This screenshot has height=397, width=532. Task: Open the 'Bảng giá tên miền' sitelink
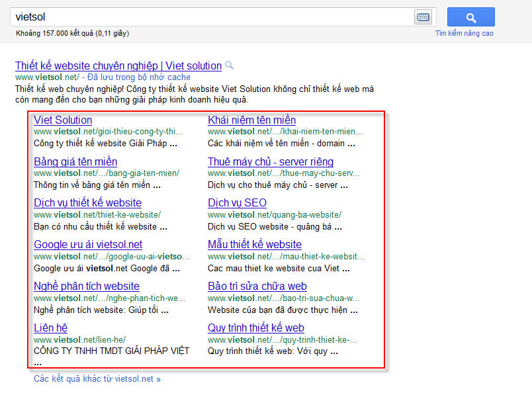(x=75, y=162)
